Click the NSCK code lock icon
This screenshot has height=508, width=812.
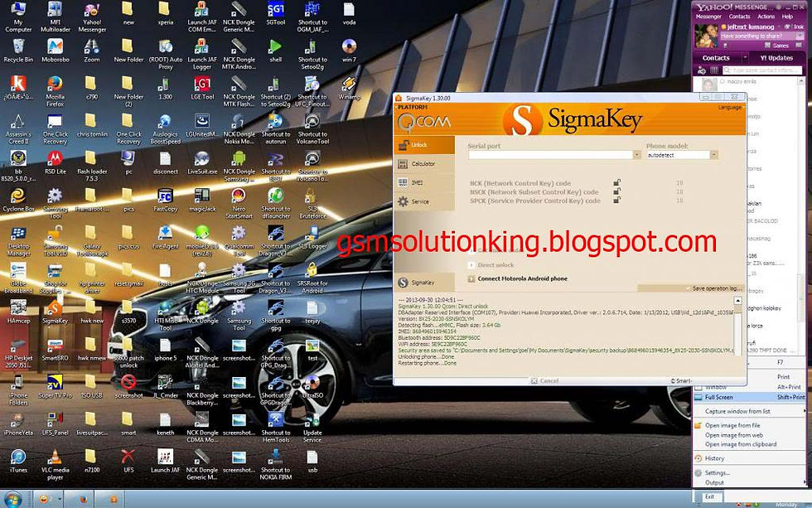click(x=616, y=191)
